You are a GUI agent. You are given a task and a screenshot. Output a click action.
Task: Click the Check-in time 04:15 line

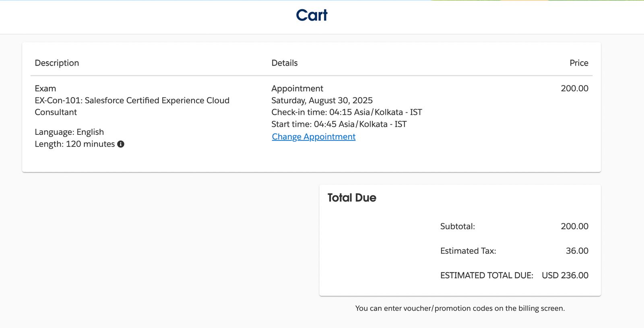click(347, 112)
